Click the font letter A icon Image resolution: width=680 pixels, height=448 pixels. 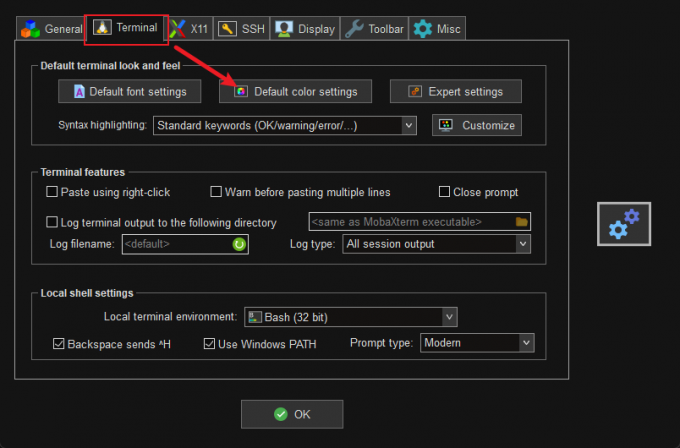pyautogui.click(x=79, y=92)
